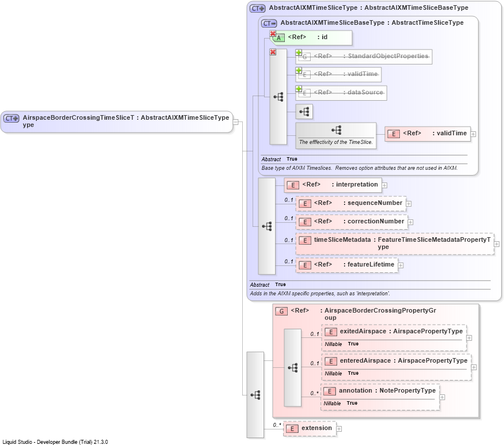This screenshot has height=445, width=504.
Task: Select the struck-out dataSource element
Action: 341,93
